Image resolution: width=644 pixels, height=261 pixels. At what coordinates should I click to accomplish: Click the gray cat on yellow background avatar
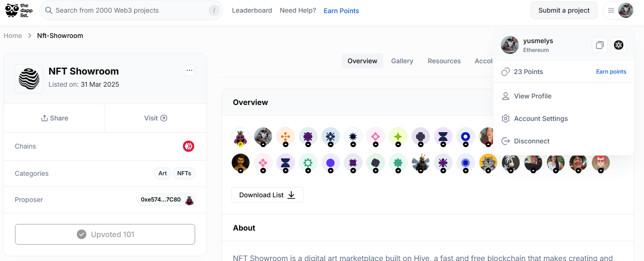pyautogui.click(x=488, y=163)
